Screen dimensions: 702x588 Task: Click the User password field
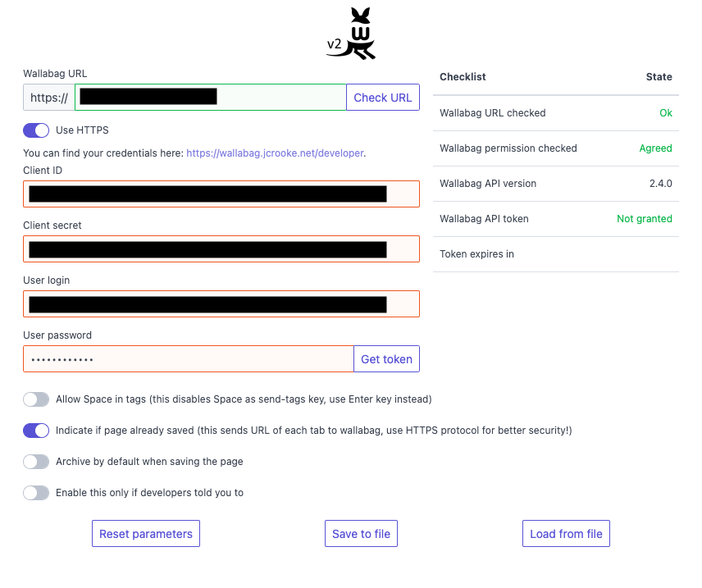click(189, 358)
